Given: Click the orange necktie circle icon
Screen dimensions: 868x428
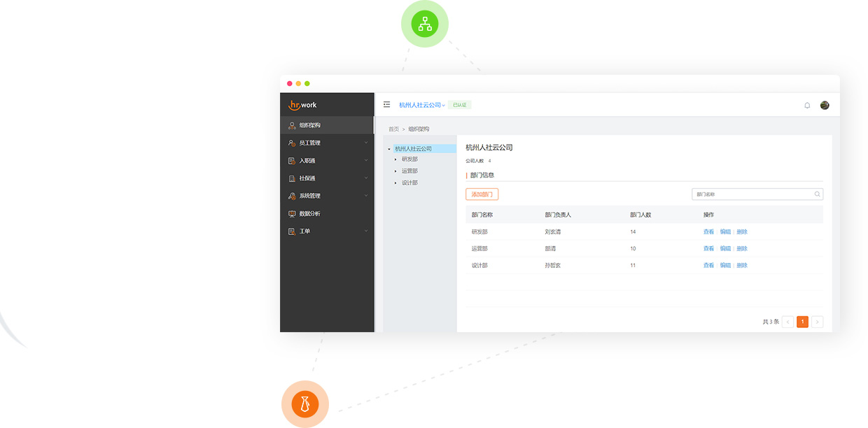Looking at the screenshot, I should click(305, 404).
